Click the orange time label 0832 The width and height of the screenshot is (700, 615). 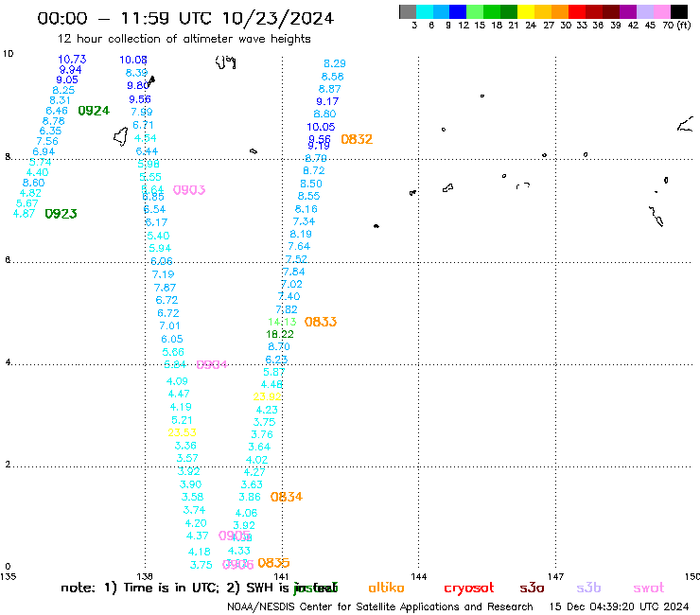[x=357, y=139]
